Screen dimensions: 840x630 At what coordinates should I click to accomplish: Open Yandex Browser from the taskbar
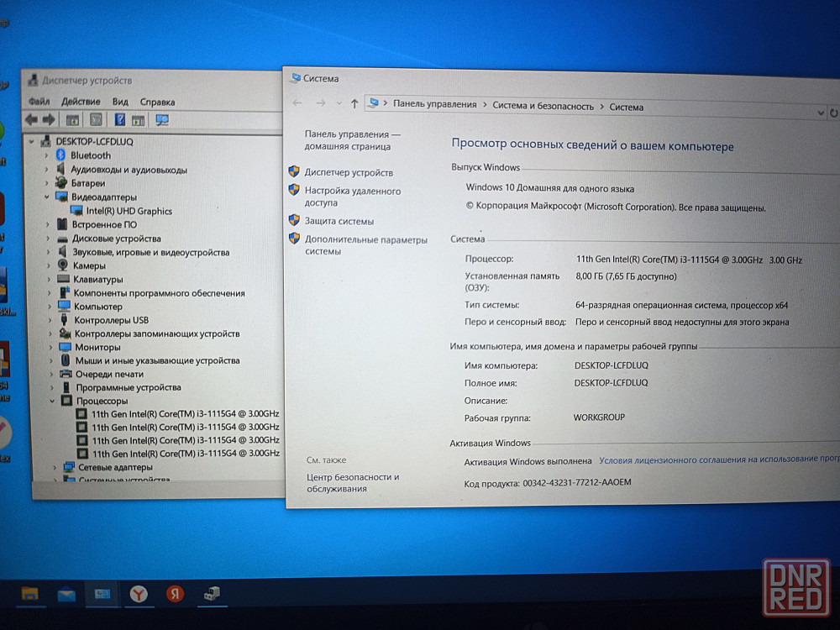[139, 594]
